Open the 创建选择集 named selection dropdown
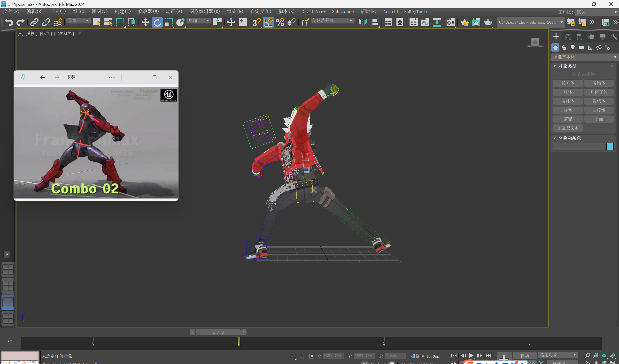 (333, 21)
